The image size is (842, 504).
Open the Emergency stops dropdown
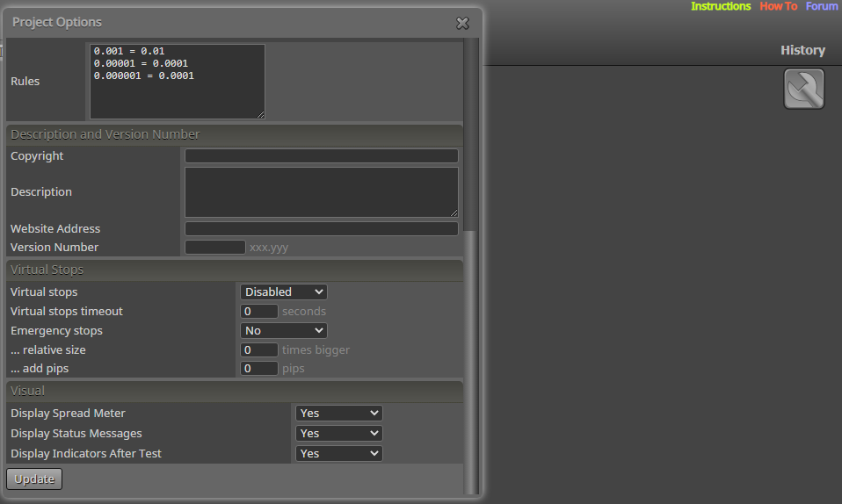point(284,331)
